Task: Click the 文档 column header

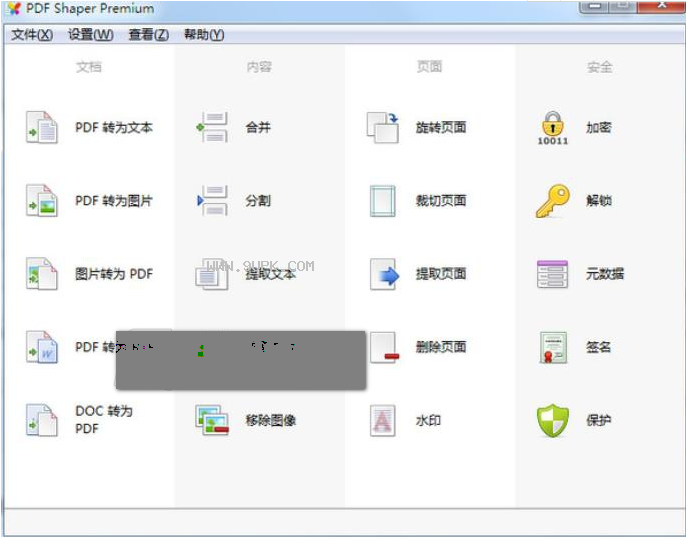Action: tap(89, 67)
